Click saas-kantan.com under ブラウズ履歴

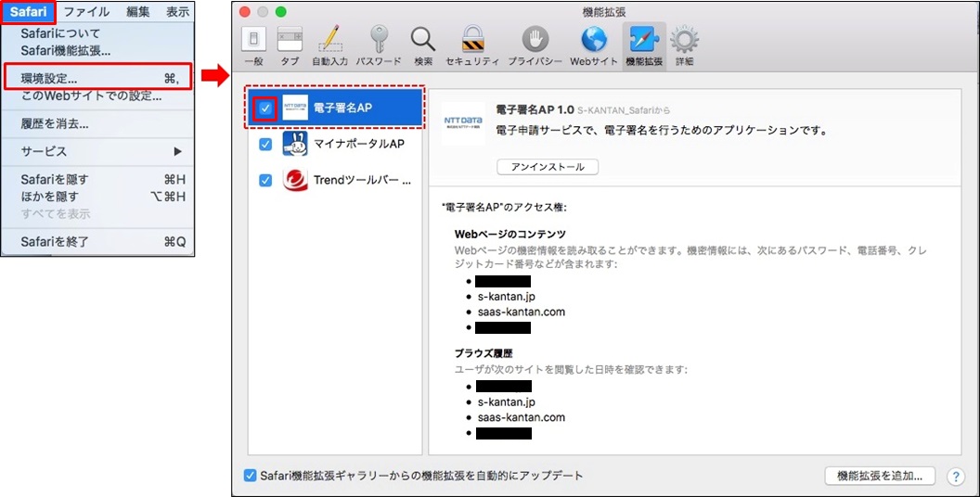click(x=522, y=417)
